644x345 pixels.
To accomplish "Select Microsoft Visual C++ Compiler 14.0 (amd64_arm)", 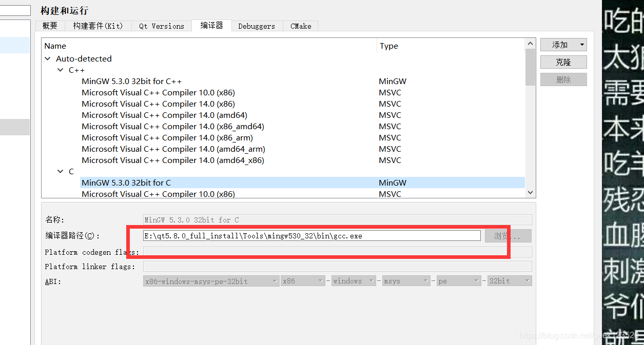I will click(x=173, y=149).
